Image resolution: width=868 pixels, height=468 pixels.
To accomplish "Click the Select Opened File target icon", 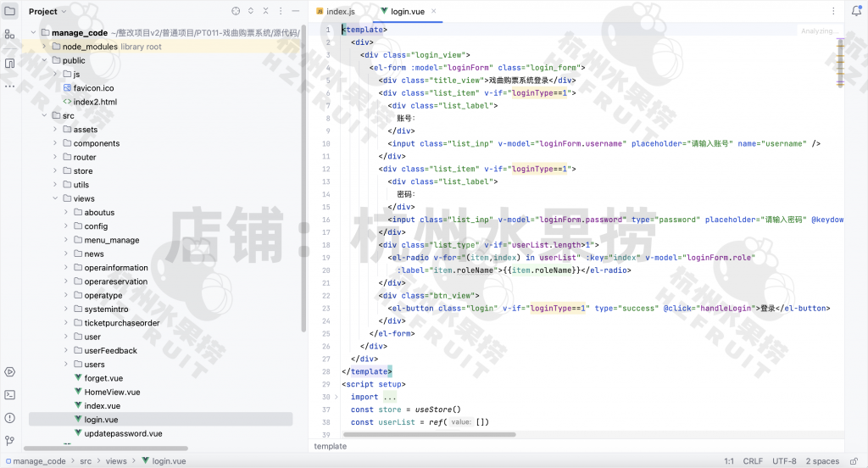I will [236, 11].
